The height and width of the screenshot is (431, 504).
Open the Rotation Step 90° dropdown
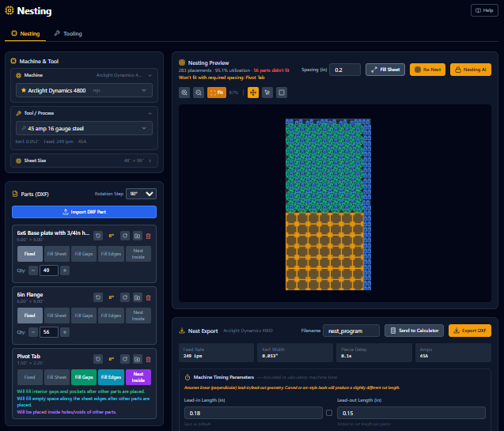[x=141, y=194]
